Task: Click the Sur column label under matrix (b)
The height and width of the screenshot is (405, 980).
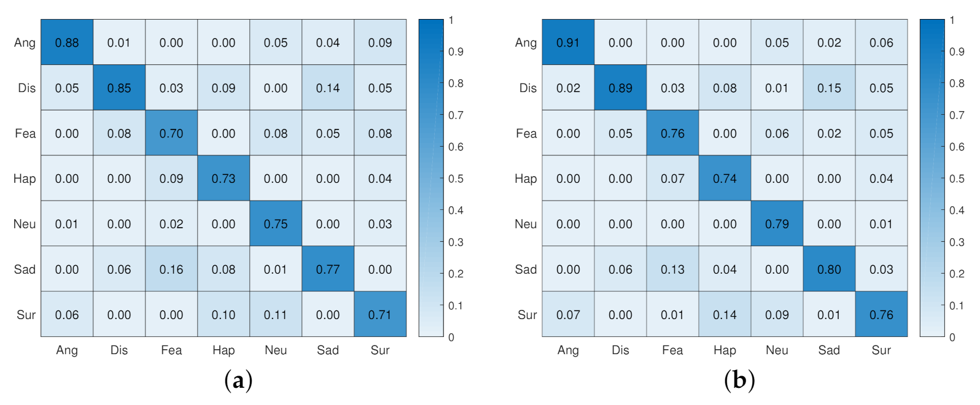Action: pos(881,350)
